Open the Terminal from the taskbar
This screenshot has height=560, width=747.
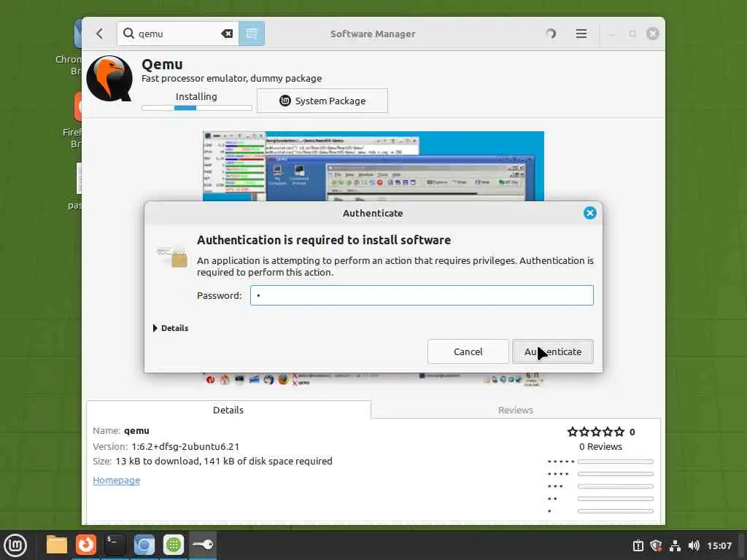115,545
